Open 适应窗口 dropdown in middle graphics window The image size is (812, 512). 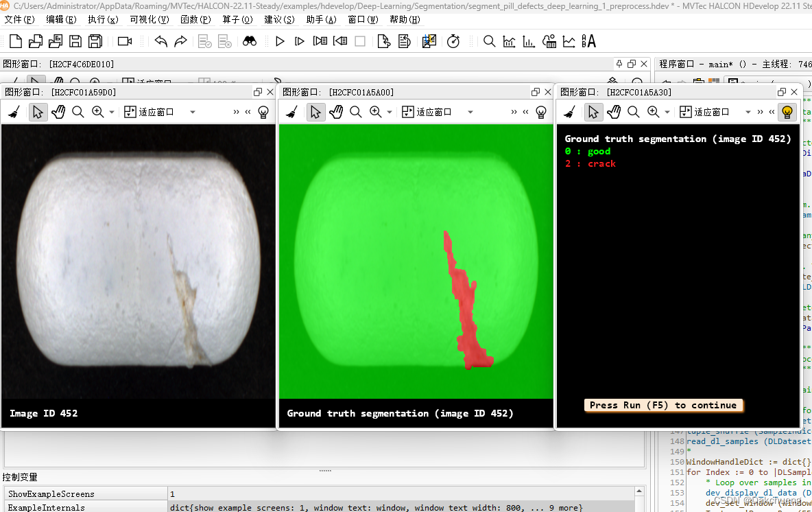tap(470, 112)
